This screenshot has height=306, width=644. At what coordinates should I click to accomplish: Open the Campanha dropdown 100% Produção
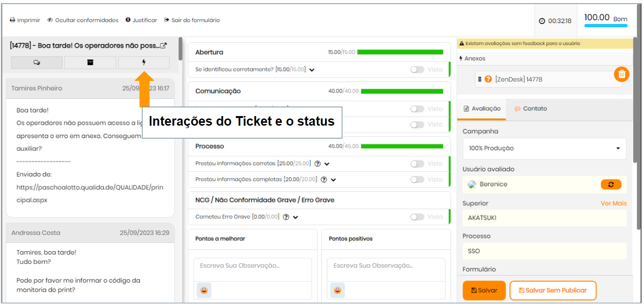pos(544,148)
